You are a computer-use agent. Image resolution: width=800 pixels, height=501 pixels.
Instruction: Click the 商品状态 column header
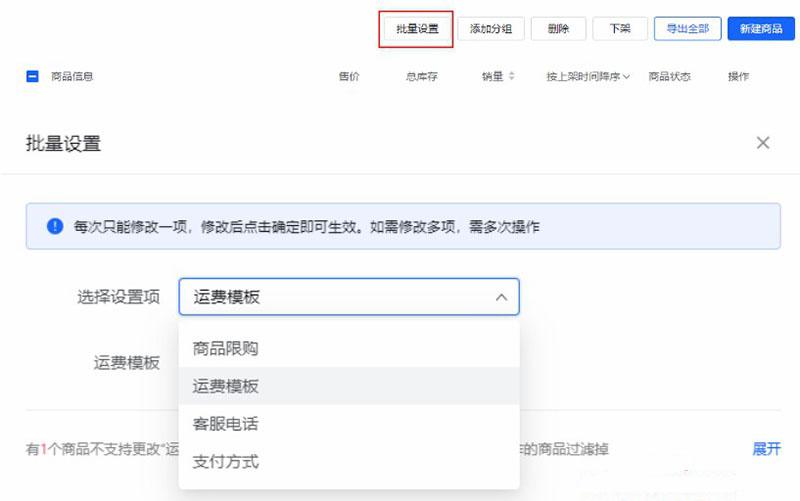click(x=669, y=77)
